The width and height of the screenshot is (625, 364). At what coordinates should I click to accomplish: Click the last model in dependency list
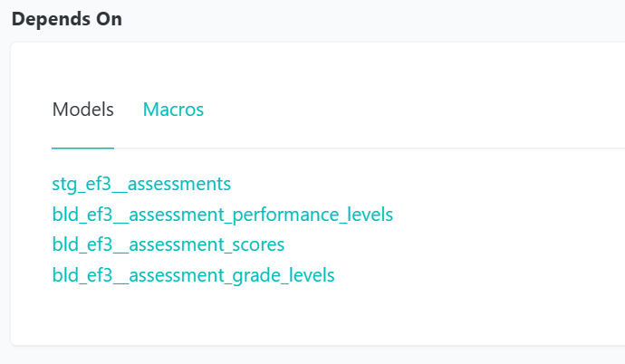[193, 274]
